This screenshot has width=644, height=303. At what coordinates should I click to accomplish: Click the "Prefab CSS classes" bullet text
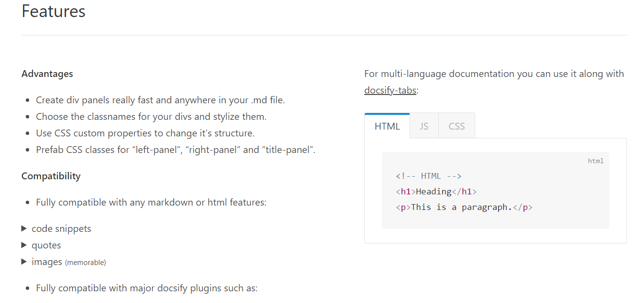click(x=176, y=150)
